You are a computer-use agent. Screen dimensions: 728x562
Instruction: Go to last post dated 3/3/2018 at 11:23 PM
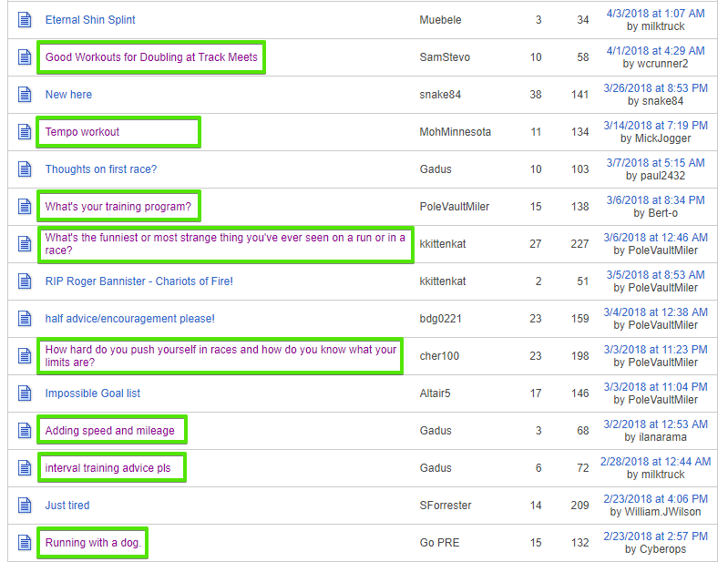(656, 350)
